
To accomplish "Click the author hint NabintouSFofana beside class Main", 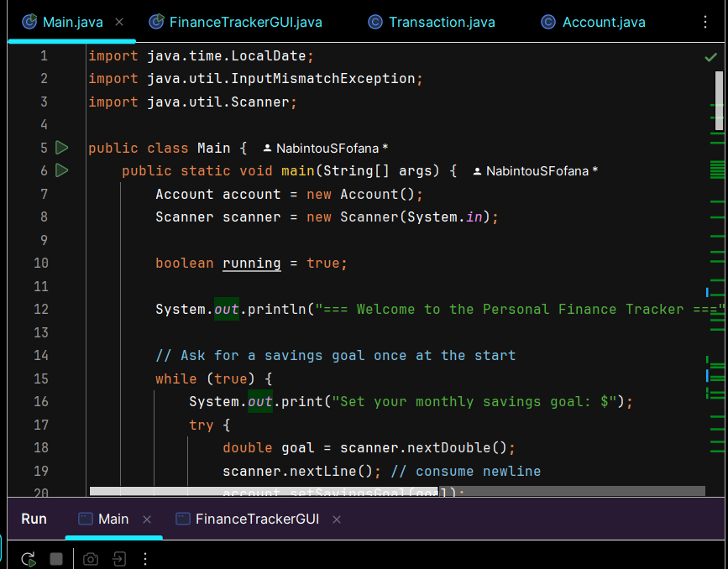I will tap(326, 149).
